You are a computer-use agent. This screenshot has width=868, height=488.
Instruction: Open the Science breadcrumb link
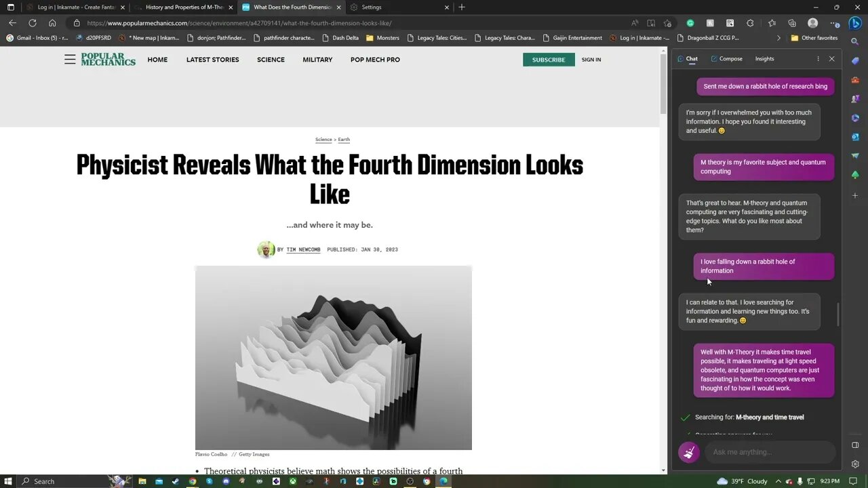[323, 140]
